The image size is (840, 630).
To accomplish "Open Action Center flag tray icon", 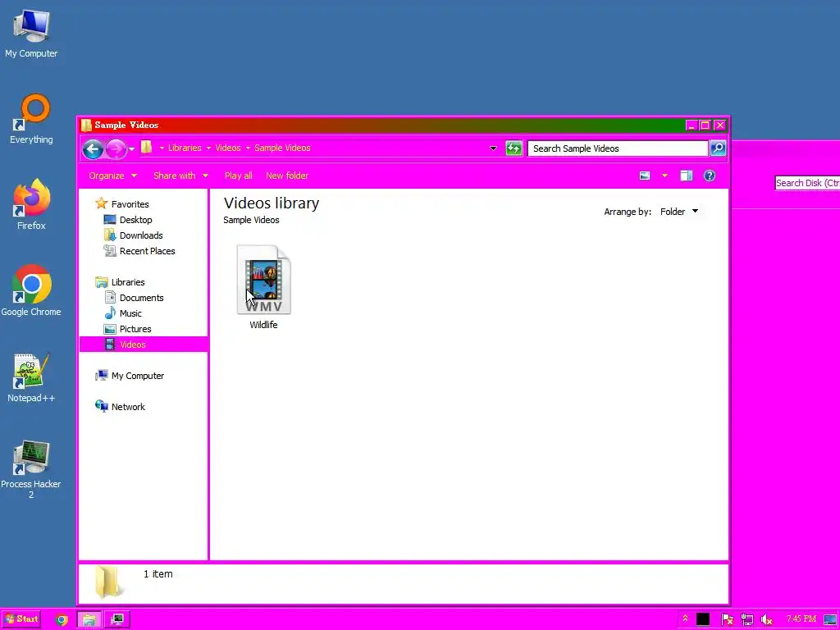I will pyautogui.click(x=727, y=620).
